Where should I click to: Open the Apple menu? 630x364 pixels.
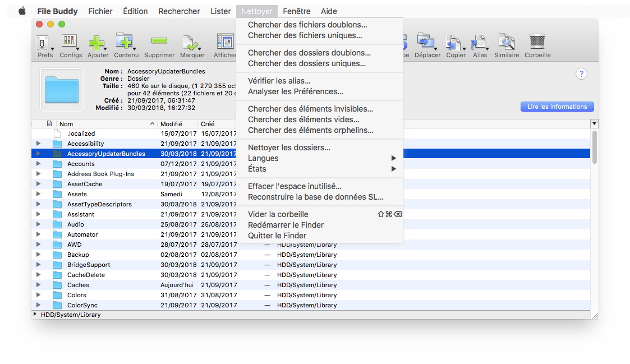22,11
